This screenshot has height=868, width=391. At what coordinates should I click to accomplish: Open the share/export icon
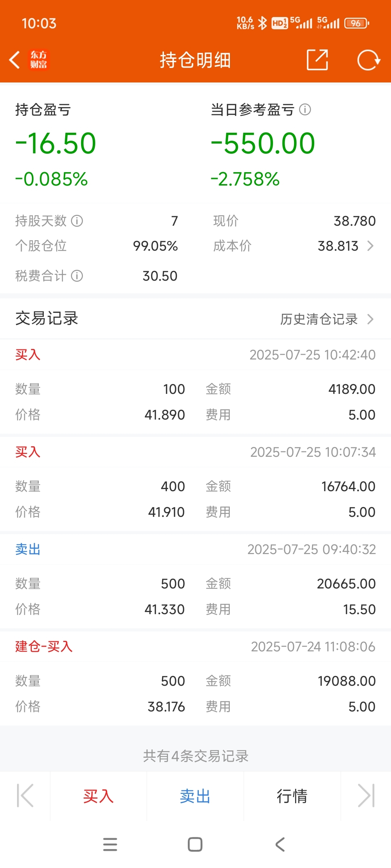click(317, 60)
